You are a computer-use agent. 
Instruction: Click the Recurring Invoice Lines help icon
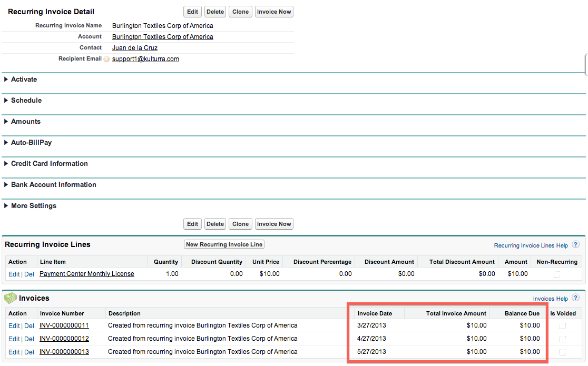(575, 245)
